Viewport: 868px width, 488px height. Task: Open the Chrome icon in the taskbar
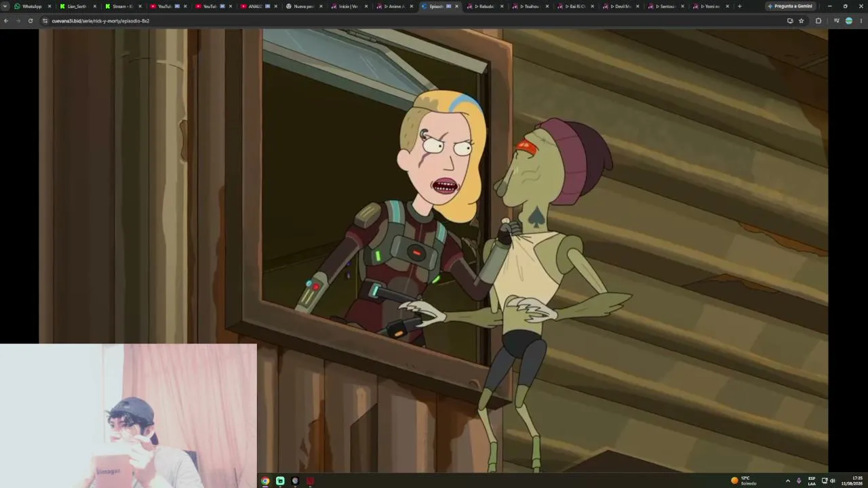click(x=265, y=481)
